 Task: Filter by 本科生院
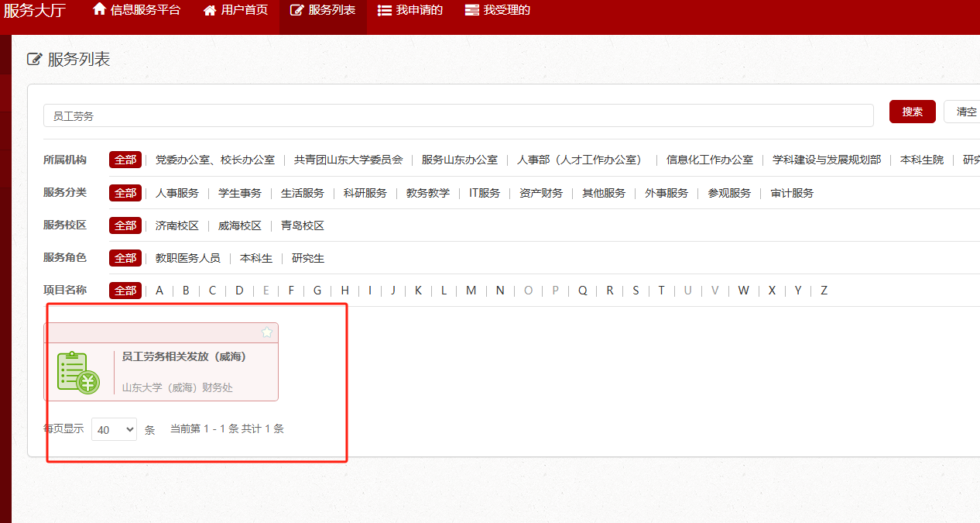click(x=922, y=160)
